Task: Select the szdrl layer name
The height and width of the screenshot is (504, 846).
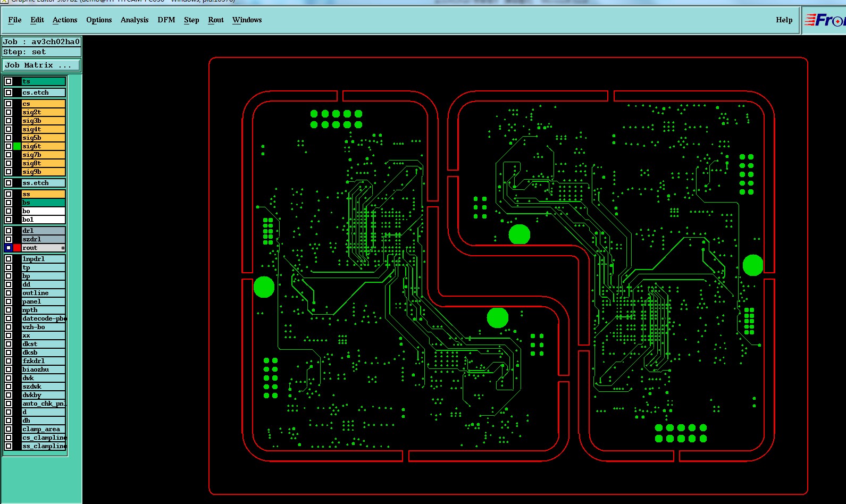Action: point(44,239)
